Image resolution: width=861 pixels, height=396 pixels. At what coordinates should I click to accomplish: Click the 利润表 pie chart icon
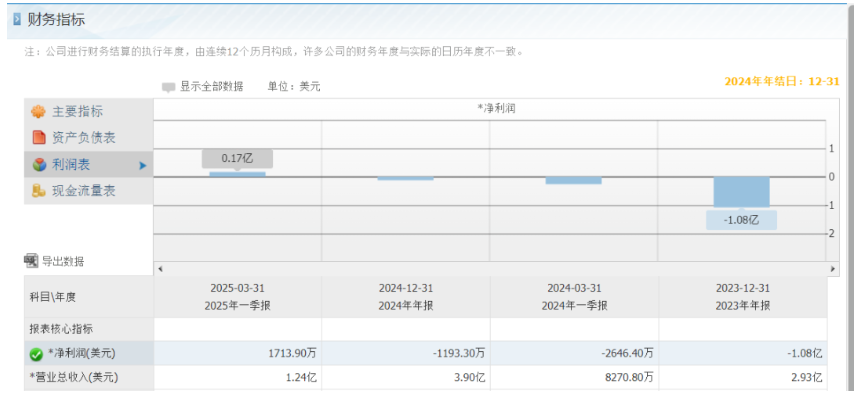click(39, 164)
